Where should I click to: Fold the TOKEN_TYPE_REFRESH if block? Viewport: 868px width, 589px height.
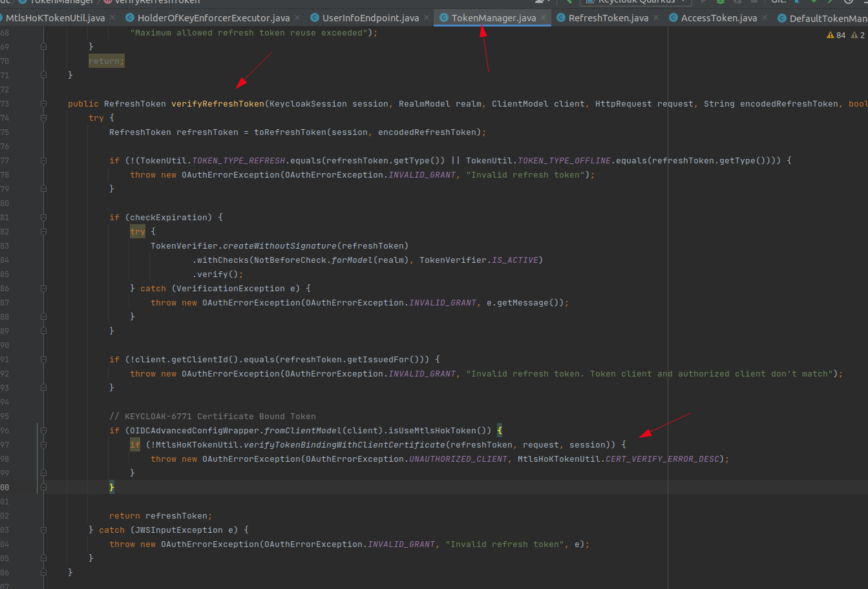pyautogui.click(x=43, y=160)
